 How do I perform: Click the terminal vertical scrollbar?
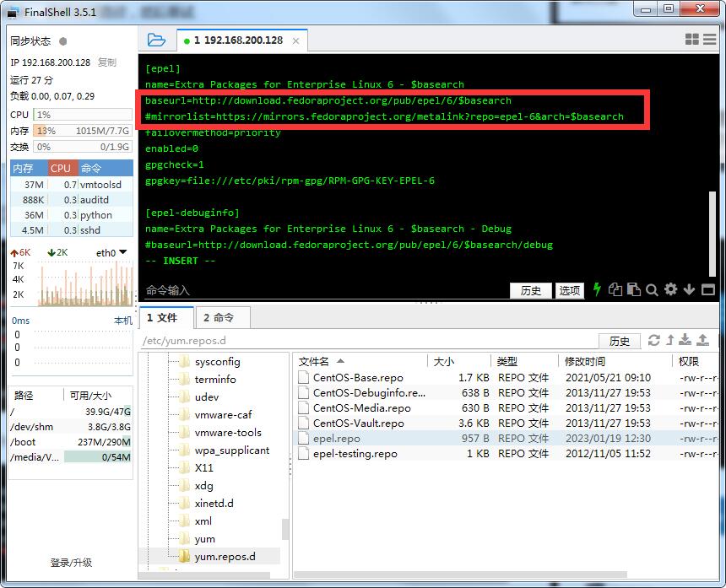712,234
